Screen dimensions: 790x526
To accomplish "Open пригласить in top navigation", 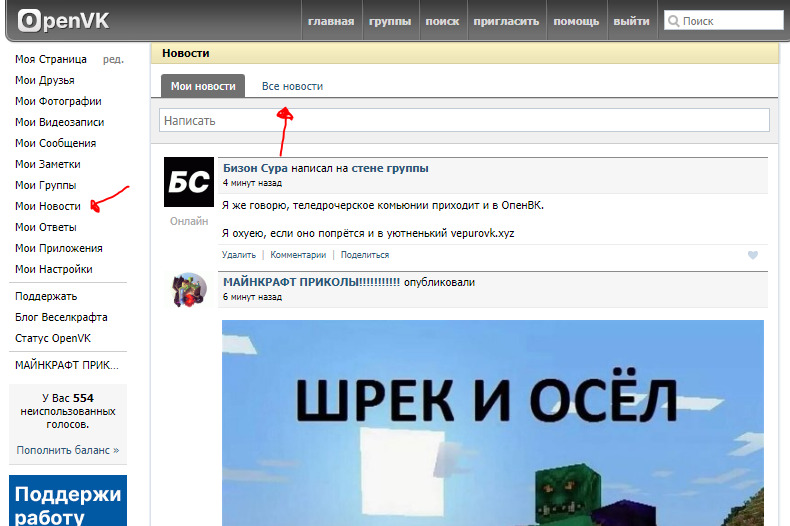I will (506, 22).
